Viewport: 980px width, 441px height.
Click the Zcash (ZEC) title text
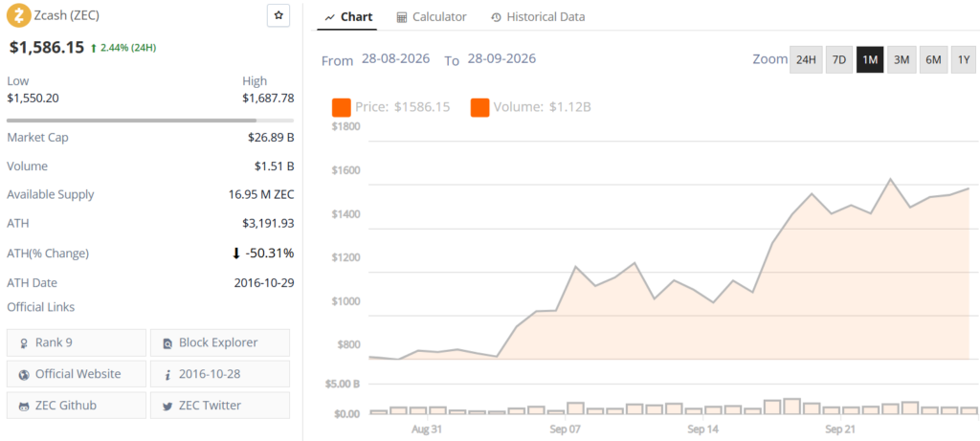coord(66,13)
